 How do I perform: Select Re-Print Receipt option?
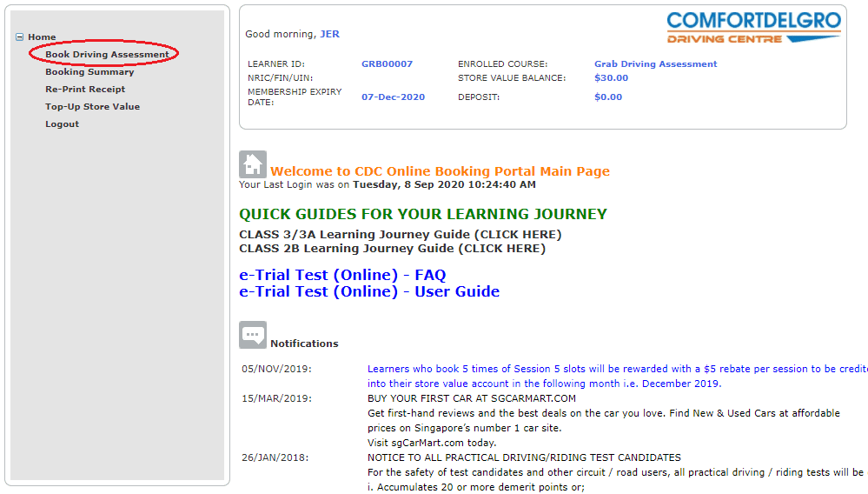click(x=85, y=90)
